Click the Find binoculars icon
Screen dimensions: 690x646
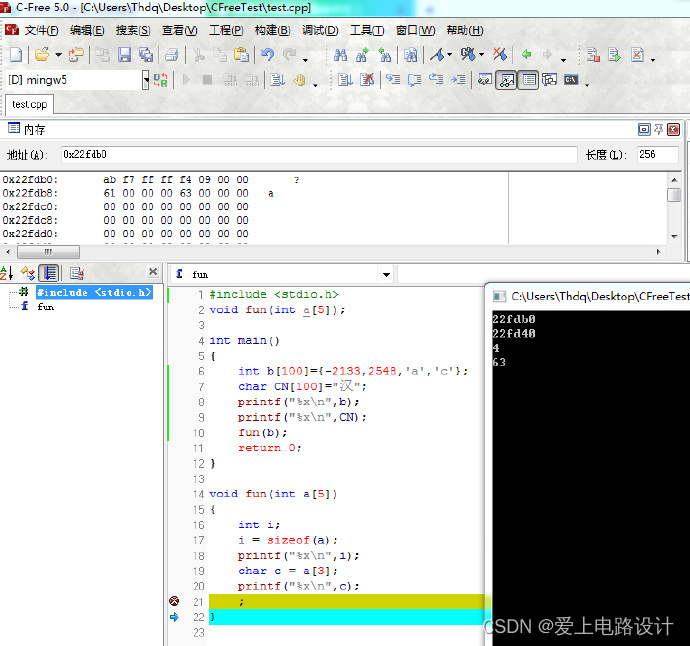pos(340,55)
